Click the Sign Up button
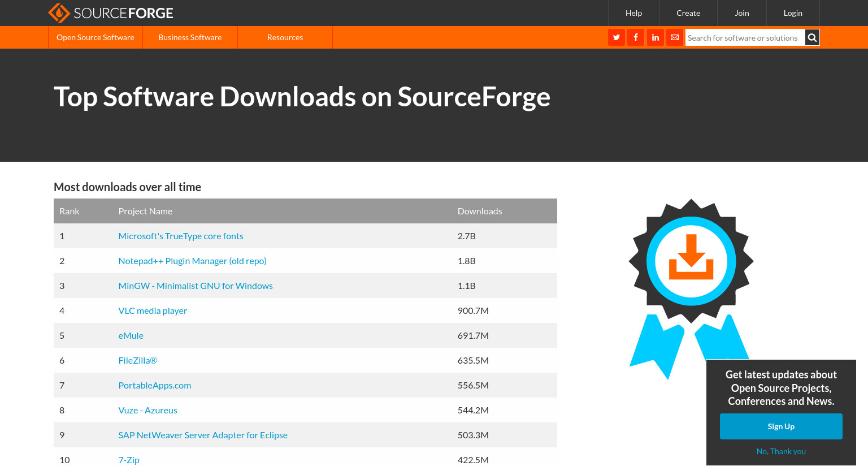 coord(781,426)
